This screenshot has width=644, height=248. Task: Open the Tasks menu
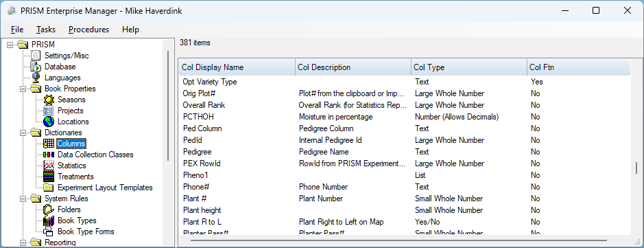[45, 30]
